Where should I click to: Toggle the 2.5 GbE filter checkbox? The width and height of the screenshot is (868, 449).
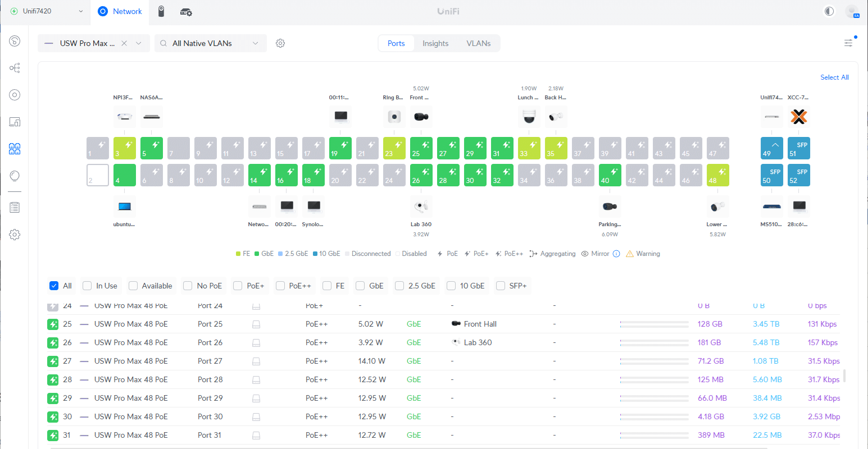pyautogui.click(x=399, y=286)
